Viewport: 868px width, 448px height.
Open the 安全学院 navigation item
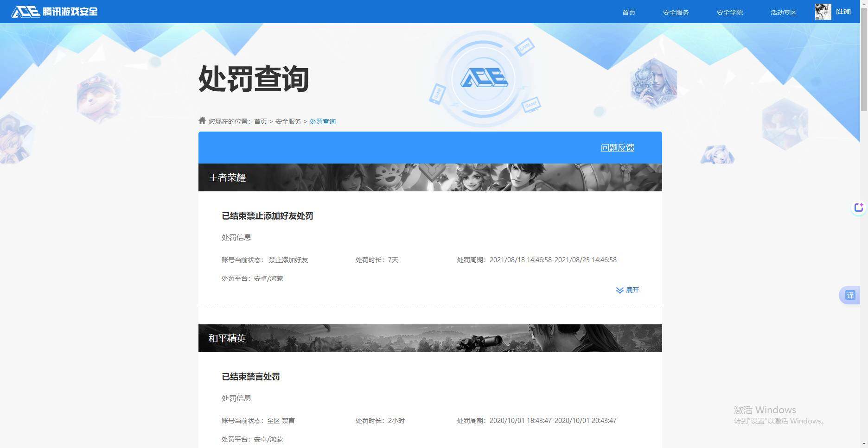(x=729, y=12)
